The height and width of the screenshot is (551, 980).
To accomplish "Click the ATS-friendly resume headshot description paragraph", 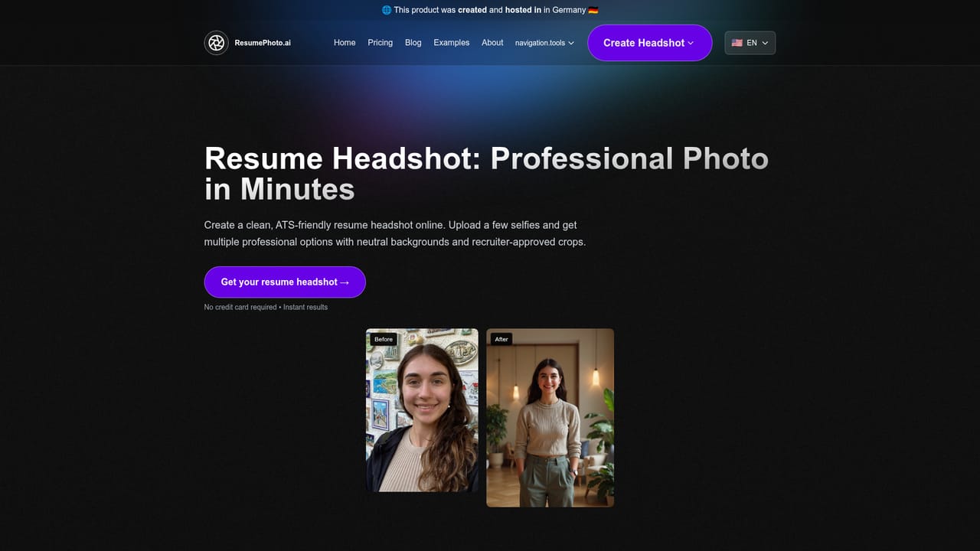I will click(x=394, y=233).
